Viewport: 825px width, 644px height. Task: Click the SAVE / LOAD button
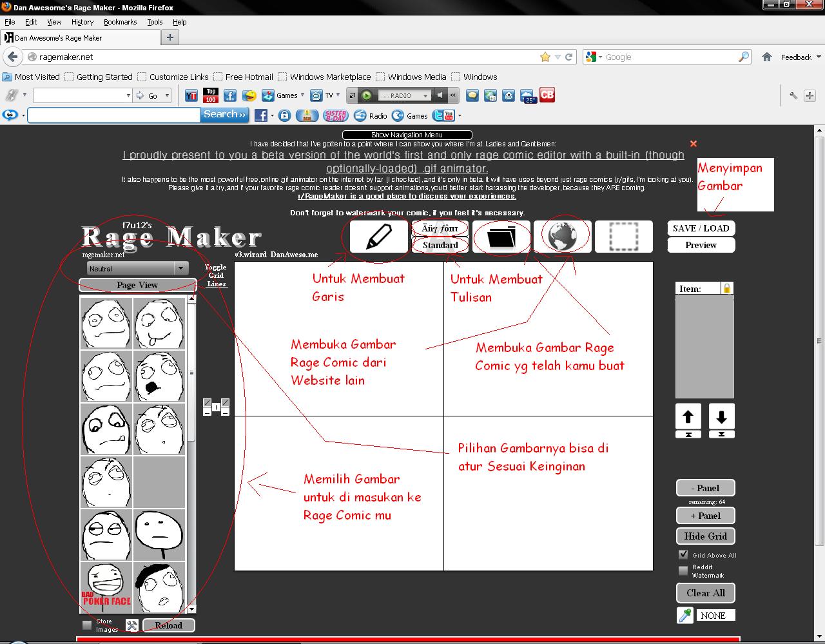coord(701,228)
